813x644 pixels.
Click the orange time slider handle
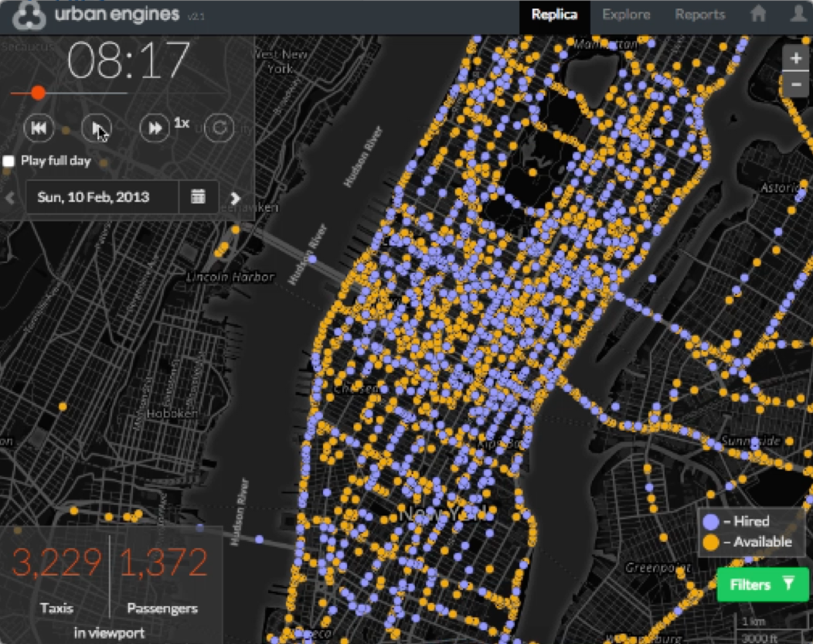tap(37, 94)
